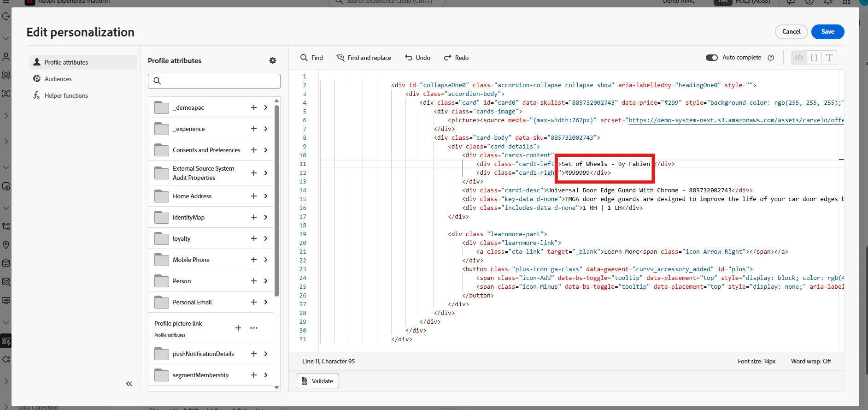Open the amazonaws srcset URL link
The image size is (868, 410).
point(736,120)
